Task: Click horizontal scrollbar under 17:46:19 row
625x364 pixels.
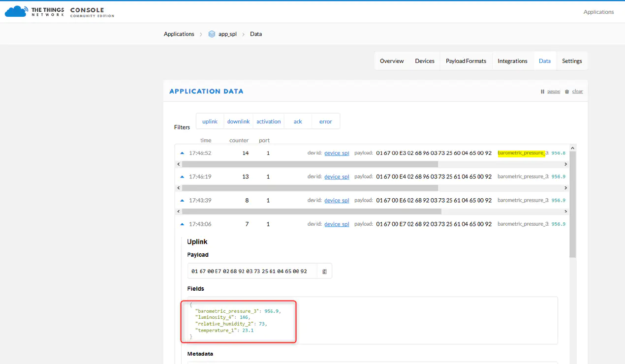Action: pyautogui.click(x=310, y=188)
